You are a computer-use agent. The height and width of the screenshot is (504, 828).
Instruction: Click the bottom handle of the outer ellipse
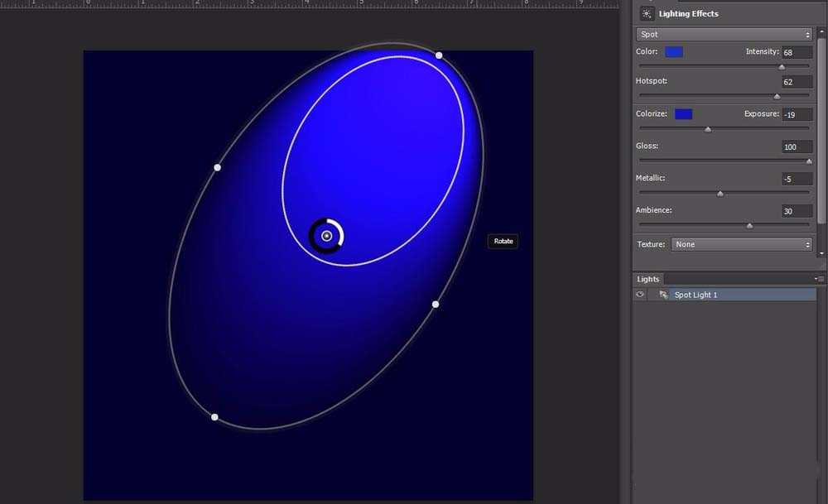coord(214,417)
